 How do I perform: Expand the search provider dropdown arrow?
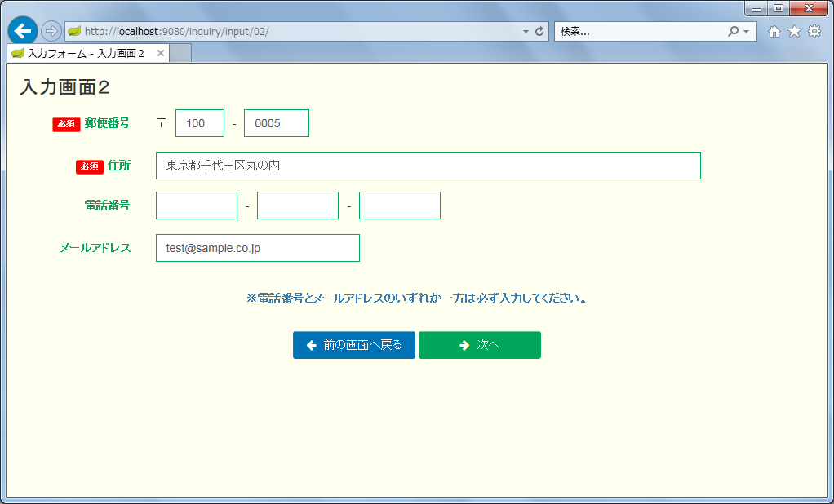pos(746,31)
